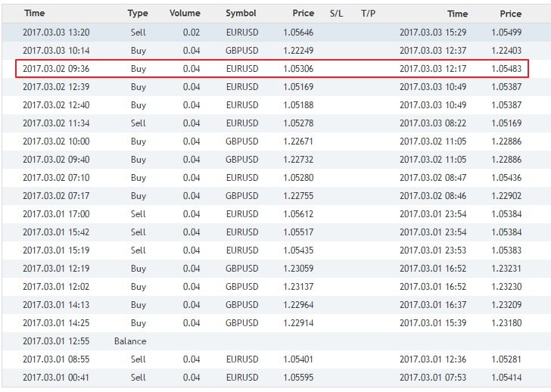Select open time 2017.03.01 00:41
The height and width of the screenshot is (392, 551).
[56, 378]
